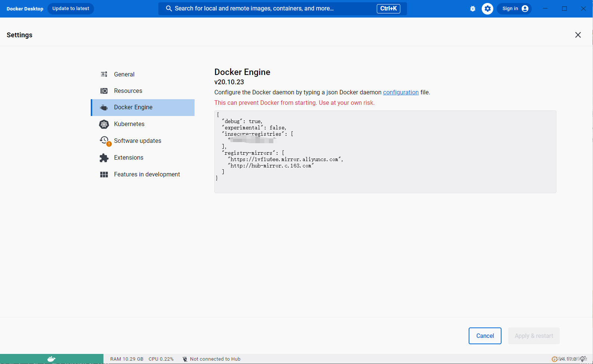Open Extensions settings
The width and height of the screenshot is (593, 364).
click(x=143, y=158)
